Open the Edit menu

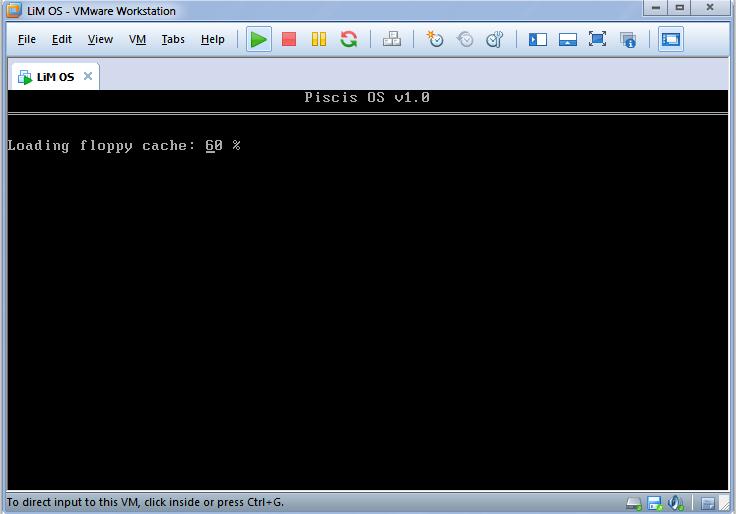click(x=61, y=39)
